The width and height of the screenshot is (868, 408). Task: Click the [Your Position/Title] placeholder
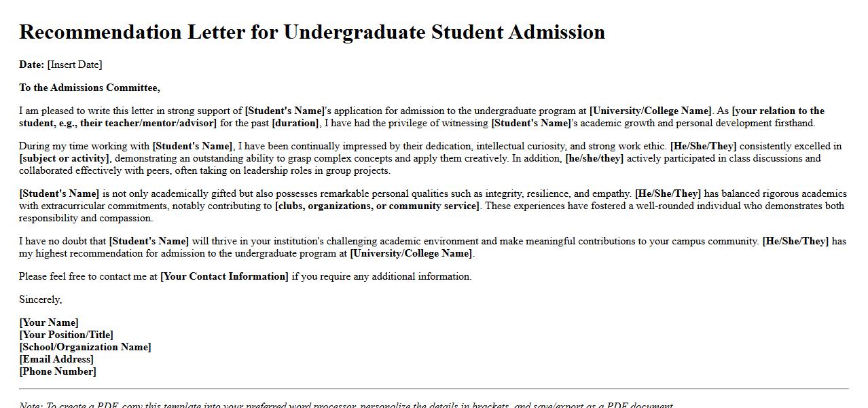[x=66, y=335]
